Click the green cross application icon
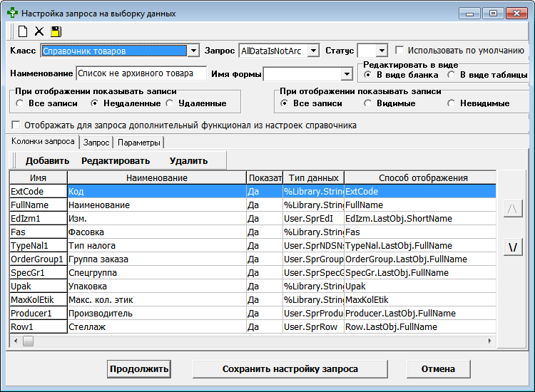This screenshot has width=535, height=392. tap(13, 13)
